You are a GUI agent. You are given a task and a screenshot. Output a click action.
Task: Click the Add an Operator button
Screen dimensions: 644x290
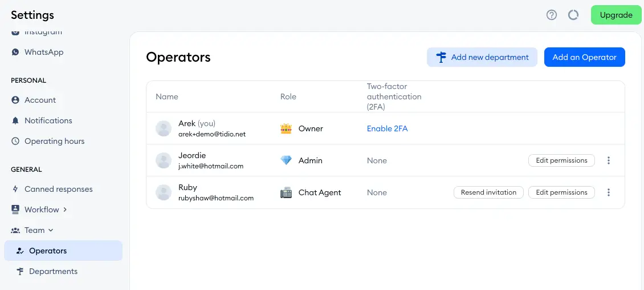click(585, 57)
